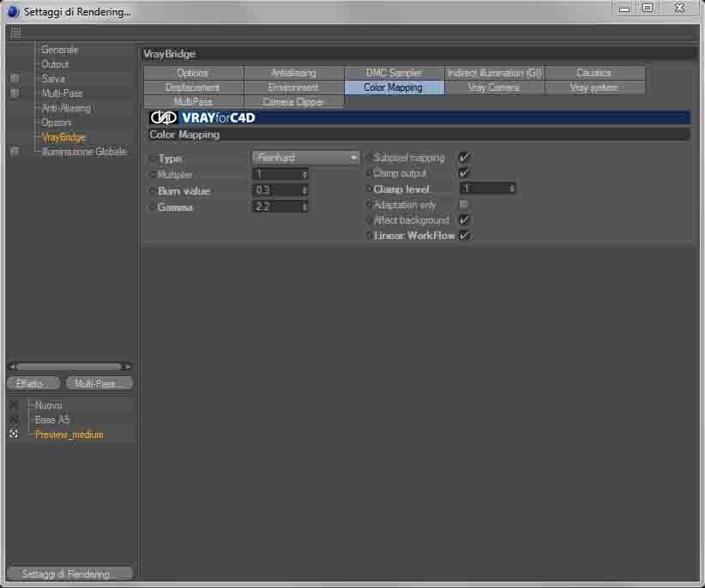The width and height of the screenshot is (705, 588).
Task: Adjust the Clamp level stepper arrows
Action: coord(512,189)
